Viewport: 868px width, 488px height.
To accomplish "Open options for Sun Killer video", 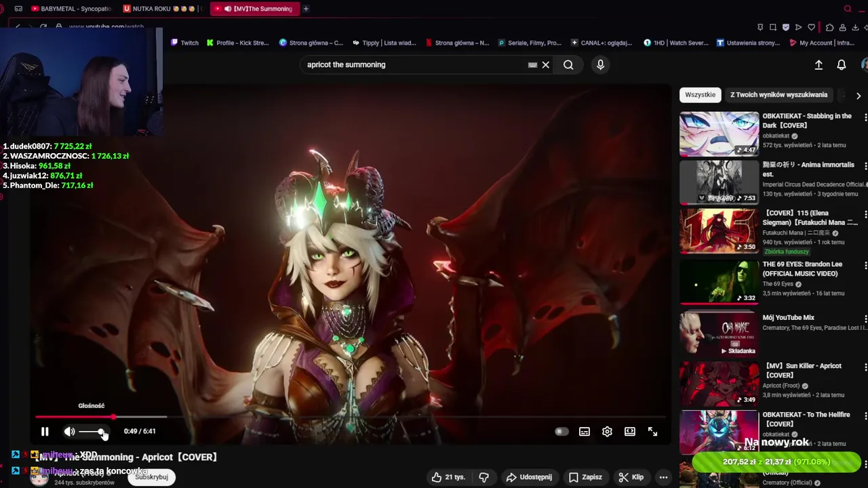I will click(x=865, y=367).
